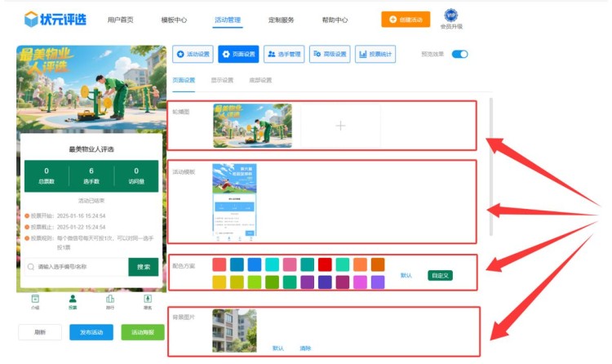The width and height of the screenshot is (612, 364).
Task: Open 选手管理 toolbar button
Action: [284, 55]
